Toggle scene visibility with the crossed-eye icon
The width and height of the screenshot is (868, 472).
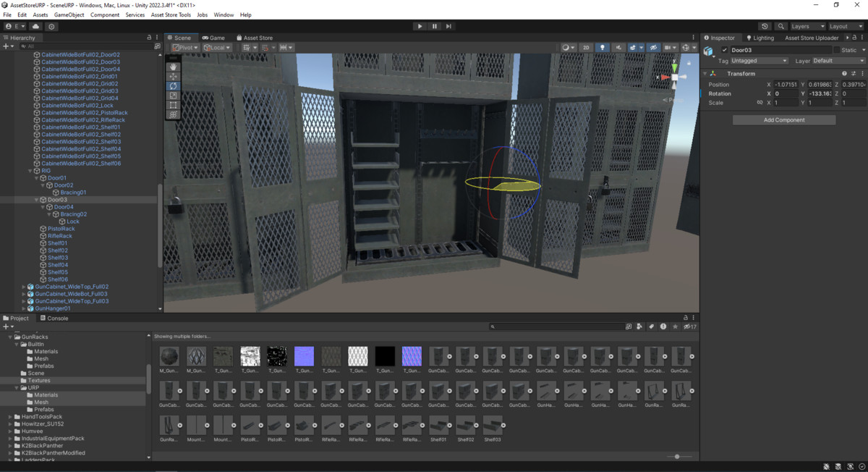tap(654, 46)
